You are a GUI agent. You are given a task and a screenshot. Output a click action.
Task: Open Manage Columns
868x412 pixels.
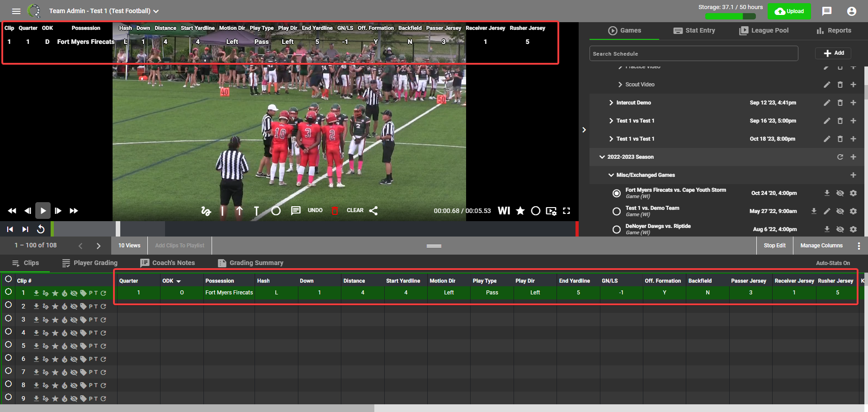(x=821, y=246)
